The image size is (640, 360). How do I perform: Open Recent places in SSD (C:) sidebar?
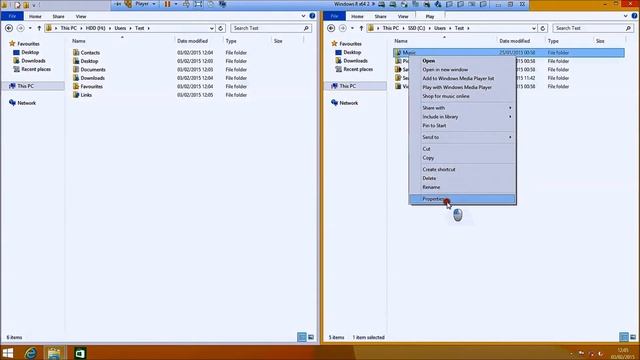coord(358,69)
